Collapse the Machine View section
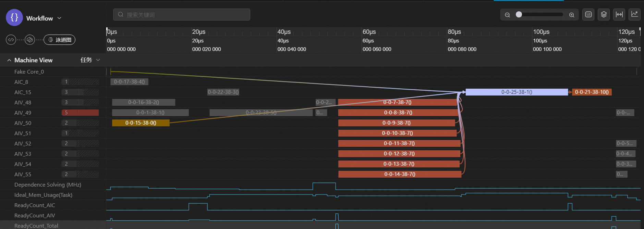644x229 pixels. pos(9,60)
